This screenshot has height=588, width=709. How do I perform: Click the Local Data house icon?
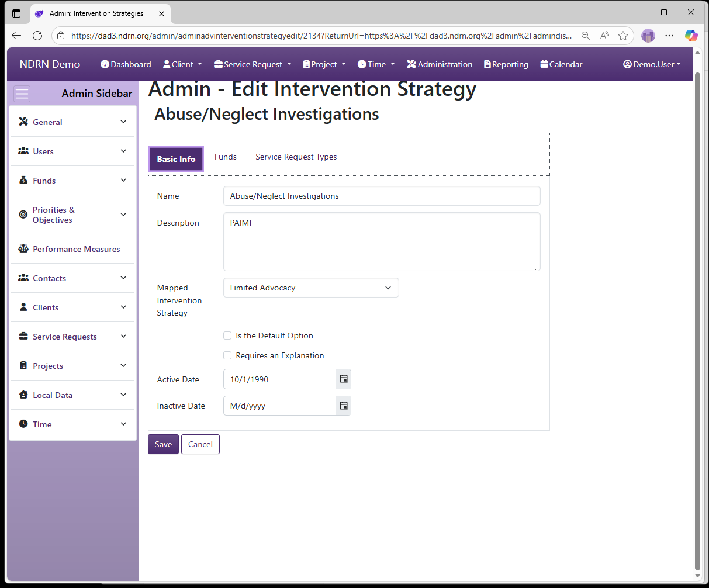(x=23, y=395)
